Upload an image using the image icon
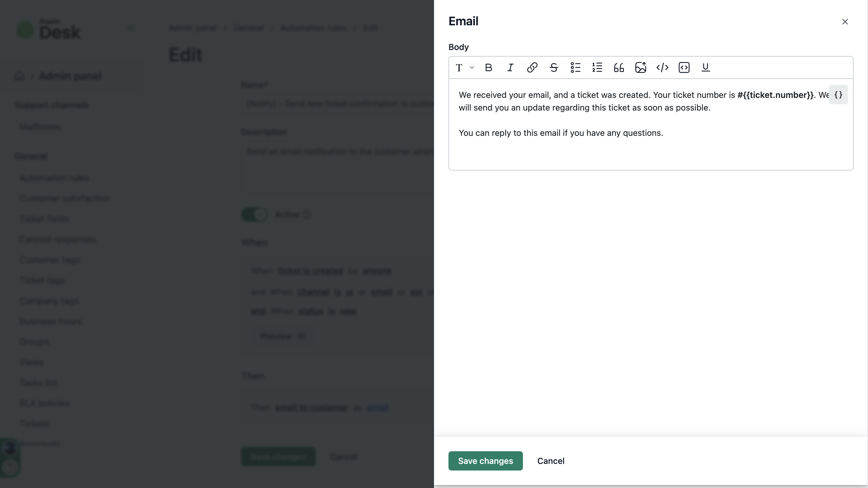Viewport: 868px width, 488px height. [x=640, y=68]
